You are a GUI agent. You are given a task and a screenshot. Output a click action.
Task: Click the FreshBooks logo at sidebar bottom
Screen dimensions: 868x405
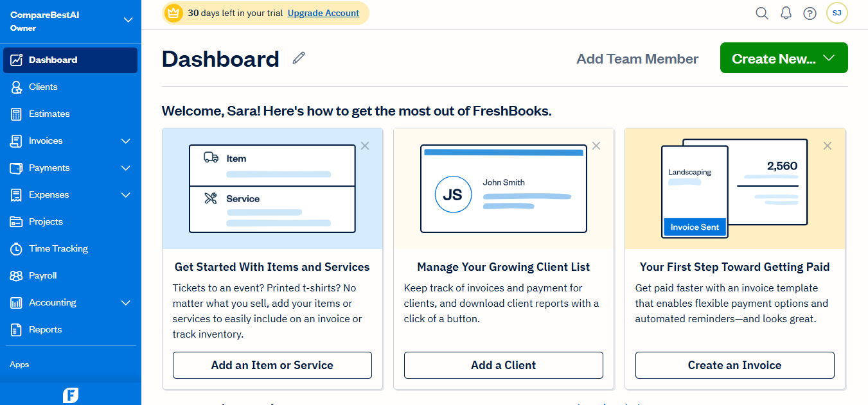click(71, 395)
